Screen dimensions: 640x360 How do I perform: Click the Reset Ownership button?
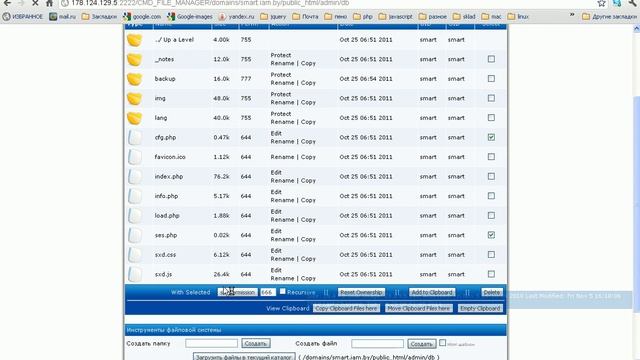pyautogui.click(x=361, y=292)
